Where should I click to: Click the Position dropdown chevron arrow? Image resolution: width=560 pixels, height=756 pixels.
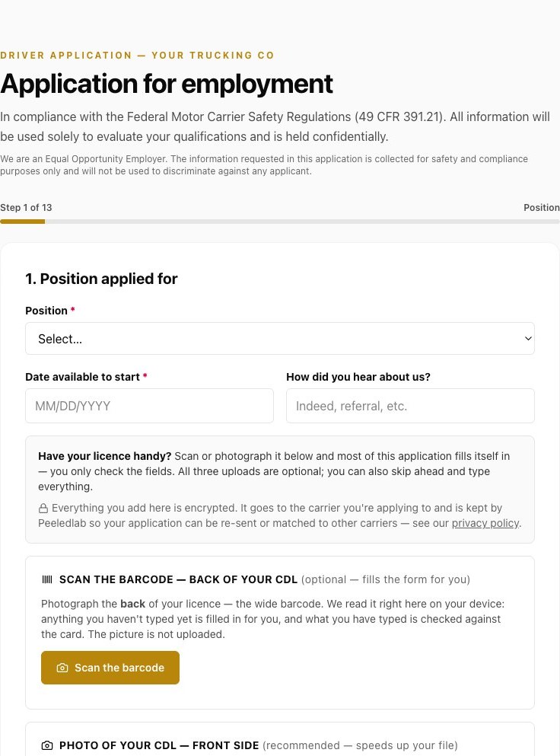[x=528, y=339]
